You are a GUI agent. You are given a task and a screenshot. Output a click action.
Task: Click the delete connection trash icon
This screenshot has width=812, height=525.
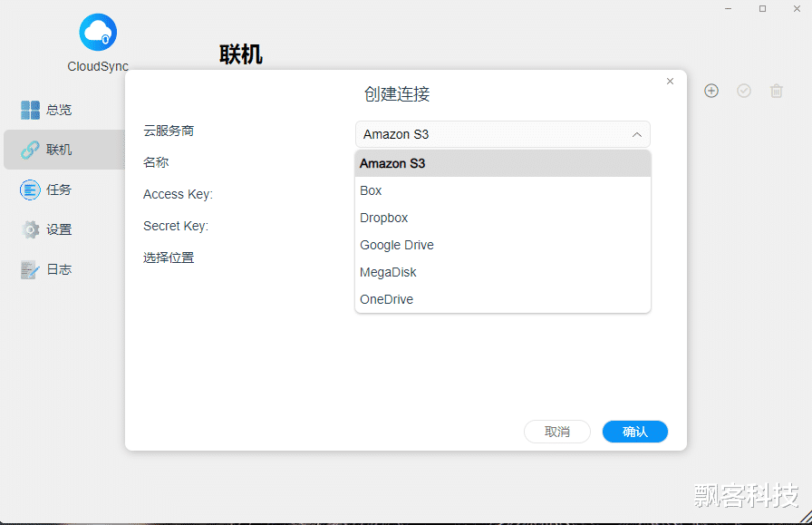click(x=777, y=91)
